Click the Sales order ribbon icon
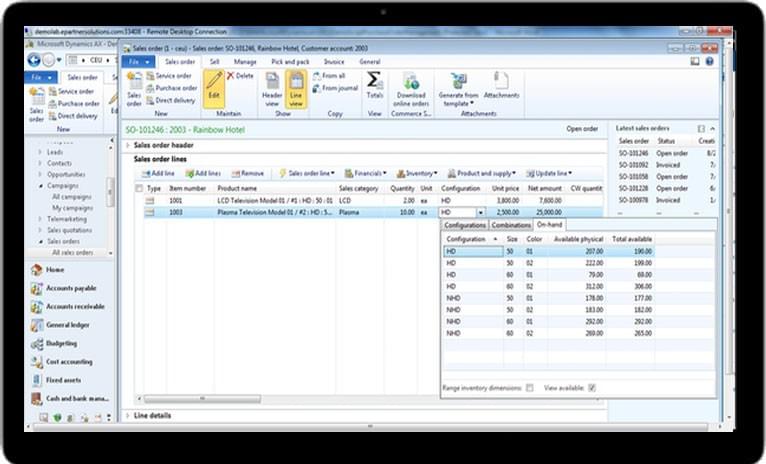Screen dimensions: 766x464 (x=134, y=81)
